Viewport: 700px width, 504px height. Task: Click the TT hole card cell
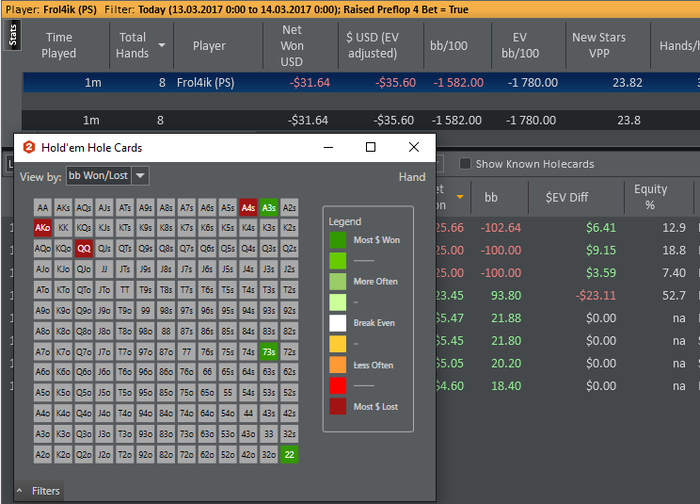pos(125,290)
